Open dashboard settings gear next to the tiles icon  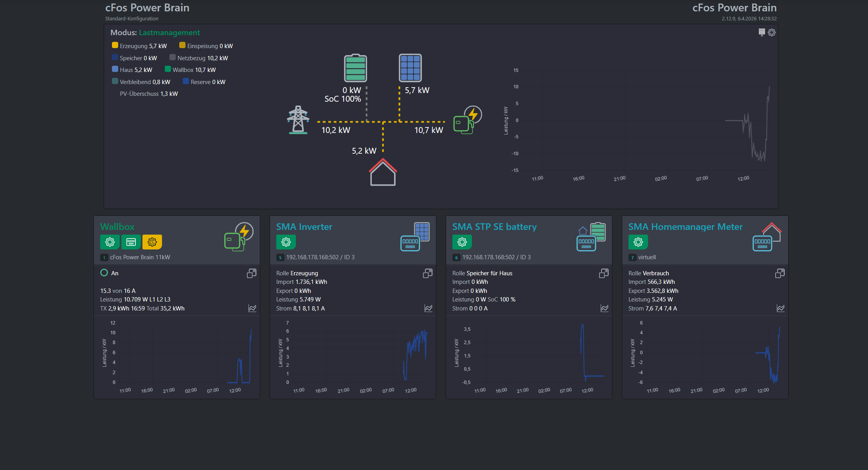pyautogui.click(x=772, y=32)
